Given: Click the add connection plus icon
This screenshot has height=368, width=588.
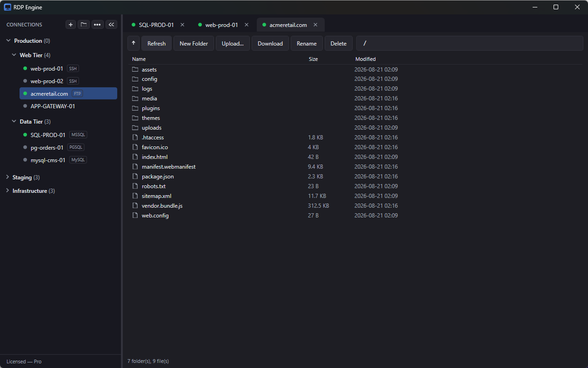Looking at the screenshot, I should [71, 25].
